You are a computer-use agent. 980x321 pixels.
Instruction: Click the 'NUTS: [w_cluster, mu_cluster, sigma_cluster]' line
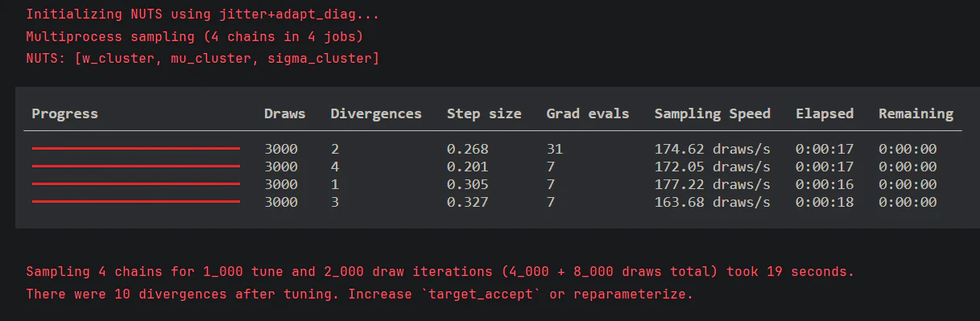coord(202,59)
